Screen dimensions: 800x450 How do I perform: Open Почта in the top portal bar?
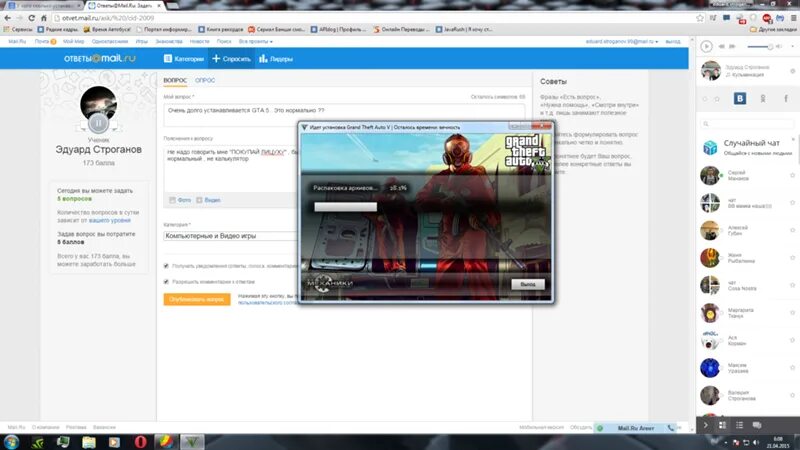point(42,41)
